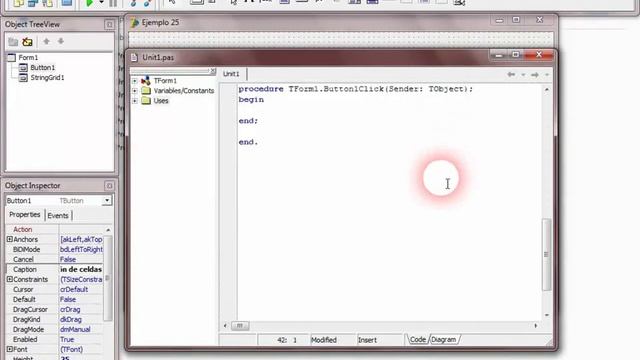This screenshot has height=360, width=640.
Task: Switch to the Diagram view tab
Action: point(443,340)
